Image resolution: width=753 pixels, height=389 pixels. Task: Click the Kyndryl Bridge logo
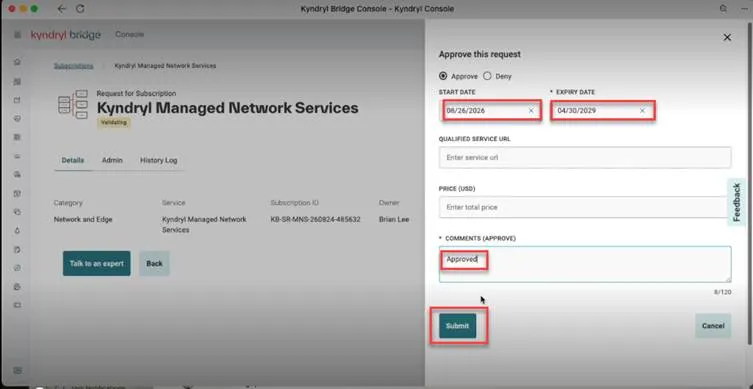click(66, 35)
